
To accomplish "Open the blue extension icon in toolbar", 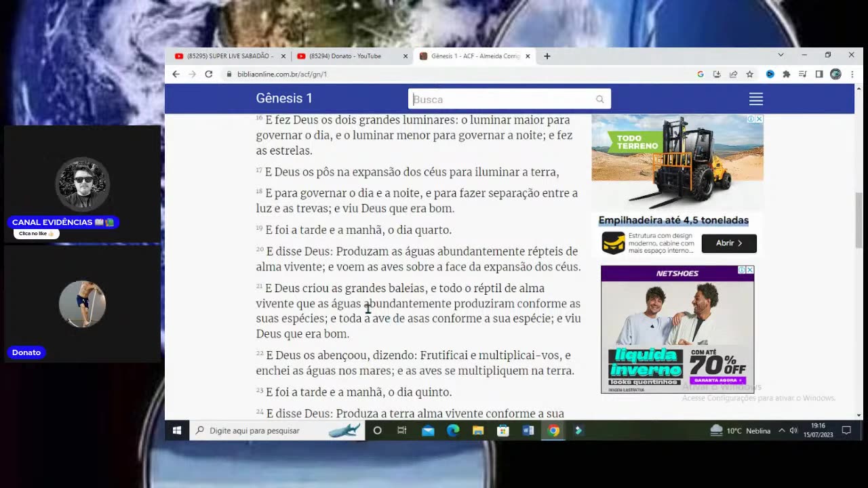I will (x=770, y=74).
